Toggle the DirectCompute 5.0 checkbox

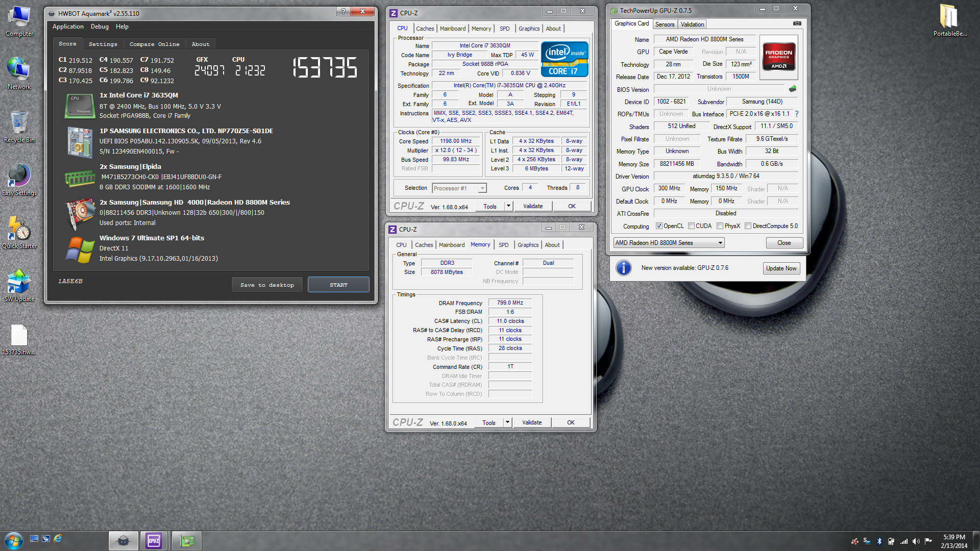tap(748, 226)
